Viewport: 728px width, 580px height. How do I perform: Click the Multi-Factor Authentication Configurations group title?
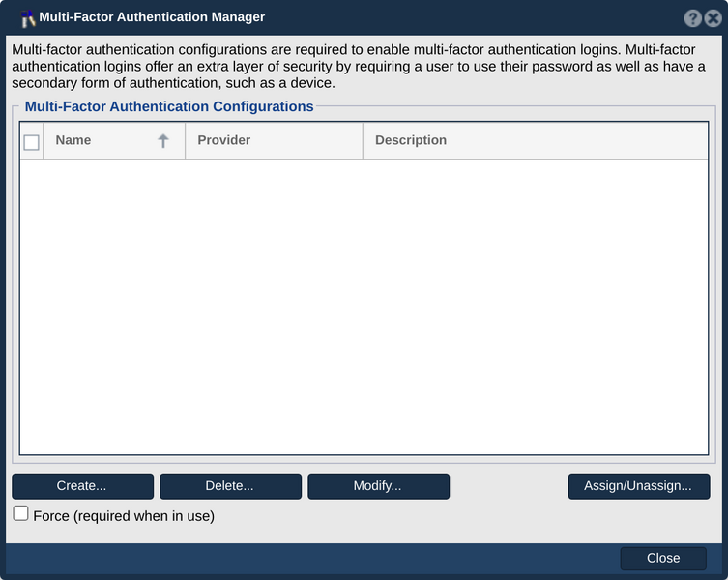pos(169,106)
